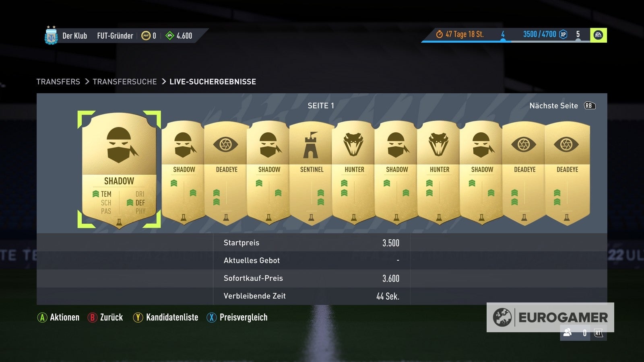Click the green FIFA points icon
644x362 pixels.
click(170, 36)
